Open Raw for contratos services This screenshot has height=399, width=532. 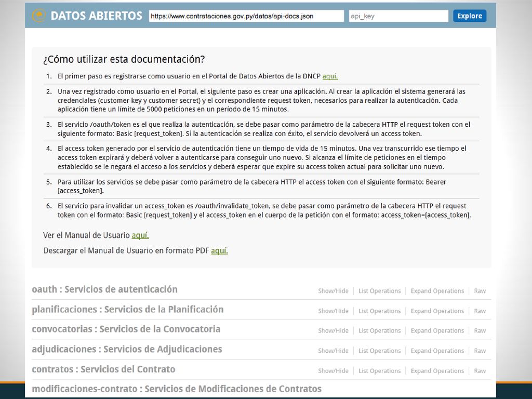480,371
